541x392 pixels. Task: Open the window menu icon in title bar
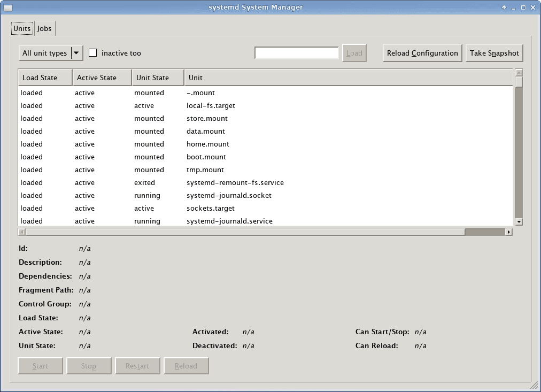click(7, 7)
